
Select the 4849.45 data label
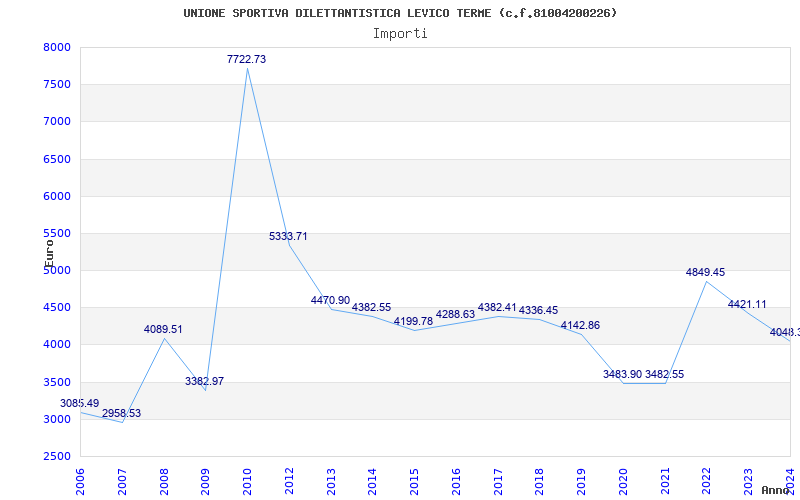click(705, 272)
